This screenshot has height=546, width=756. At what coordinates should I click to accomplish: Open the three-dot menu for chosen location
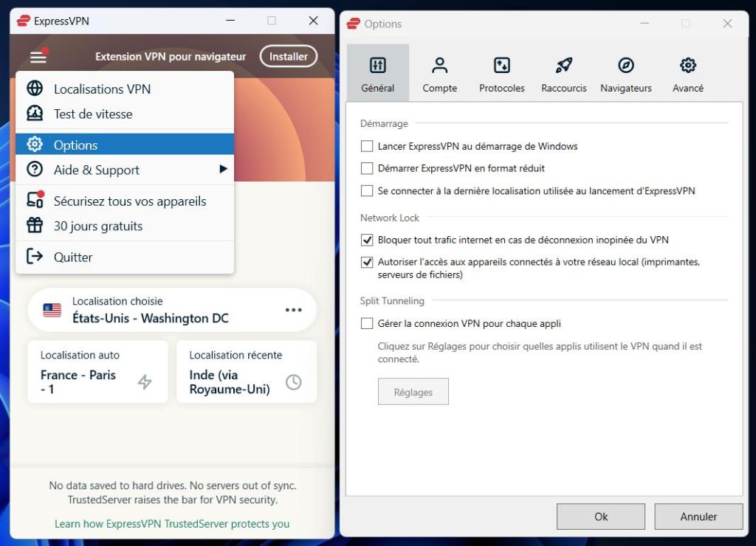(x=294, y=310)
